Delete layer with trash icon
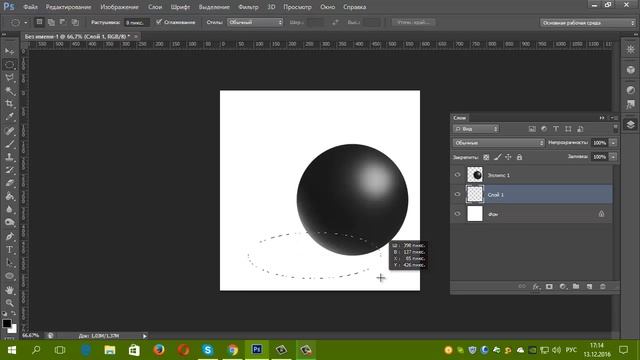 coord(603,287)
